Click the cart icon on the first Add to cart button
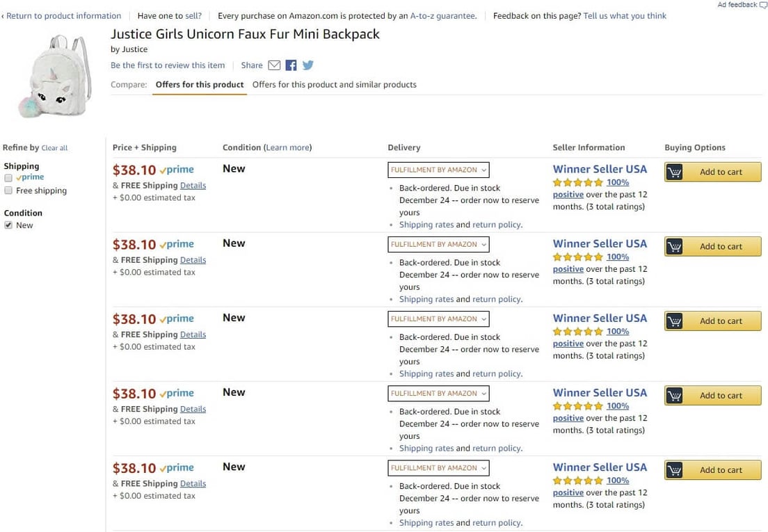Viewport: 768px width, 532px height. 674,172
